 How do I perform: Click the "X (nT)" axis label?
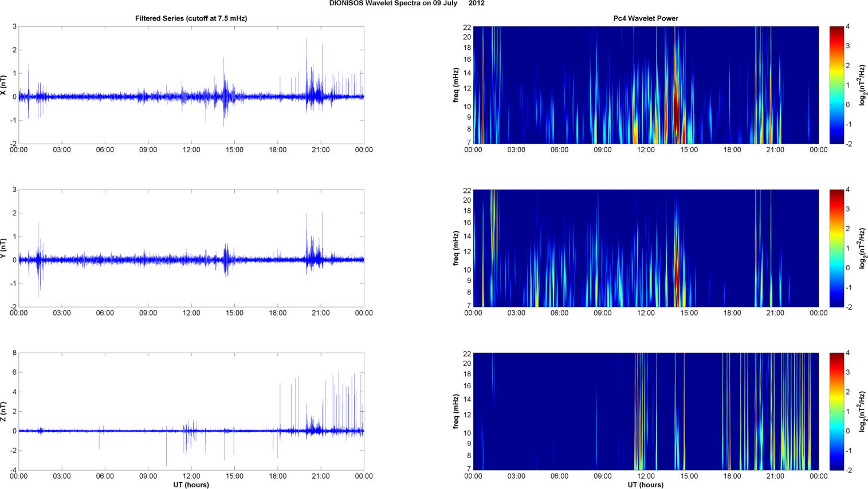pyautogui.click(x=4, y=85)
